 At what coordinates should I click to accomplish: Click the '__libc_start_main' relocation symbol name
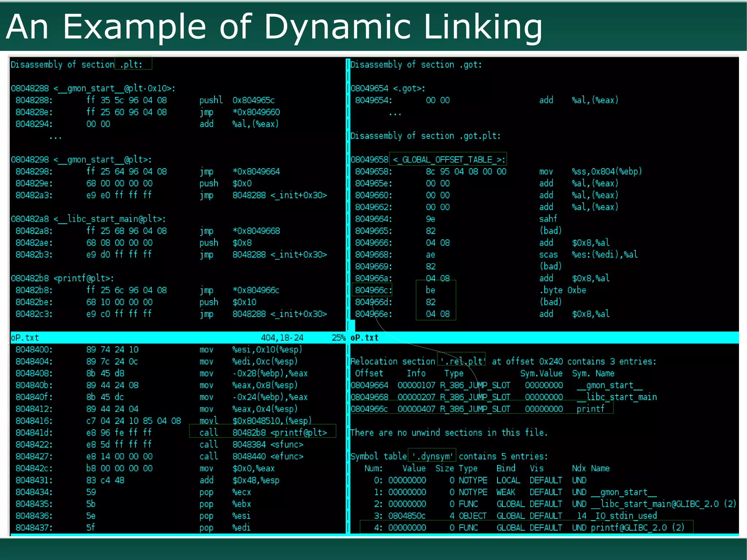coord(617,397)
